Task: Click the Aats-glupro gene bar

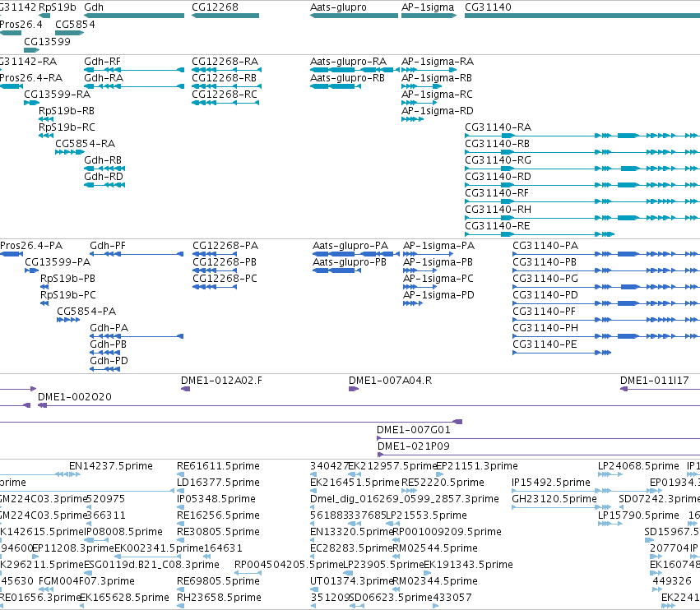Action: (354, 16)
